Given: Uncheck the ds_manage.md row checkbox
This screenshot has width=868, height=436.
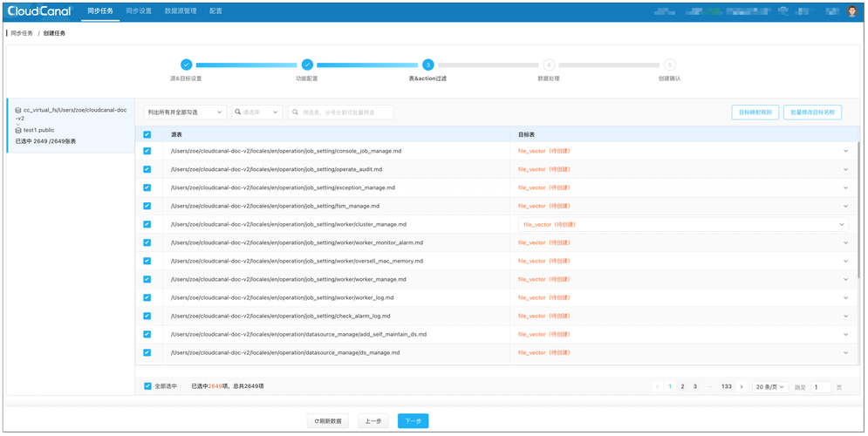Looking at the screenshot, I should coord(147,352).
